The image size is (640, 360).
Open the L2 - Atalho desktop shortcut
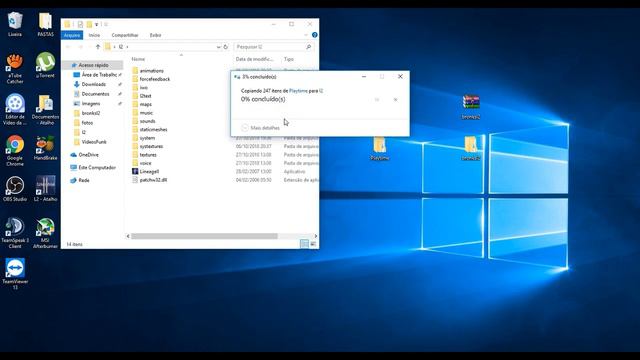45,189
